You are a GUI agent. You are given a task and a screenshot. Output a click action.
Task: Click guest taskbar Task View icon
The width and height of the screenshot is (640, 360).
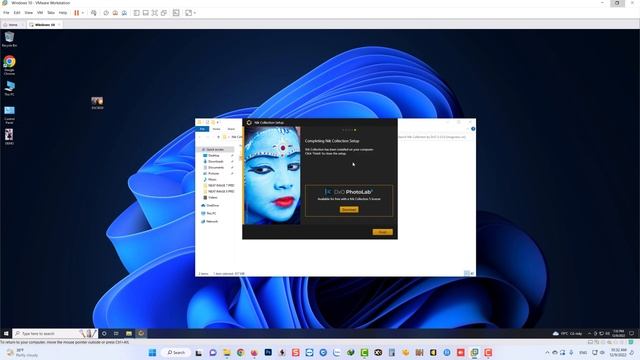(116, 333)
